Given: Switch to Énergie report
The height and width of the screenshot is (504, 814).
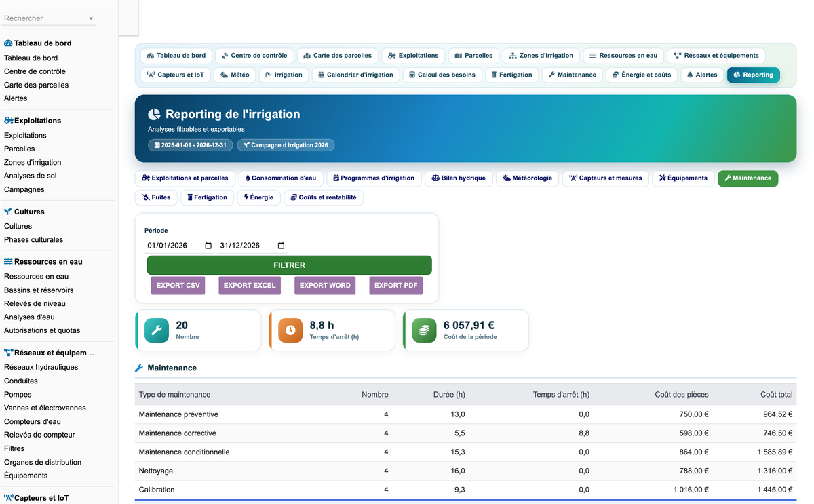Looking at the screenshot, I should tap(258, 197).
